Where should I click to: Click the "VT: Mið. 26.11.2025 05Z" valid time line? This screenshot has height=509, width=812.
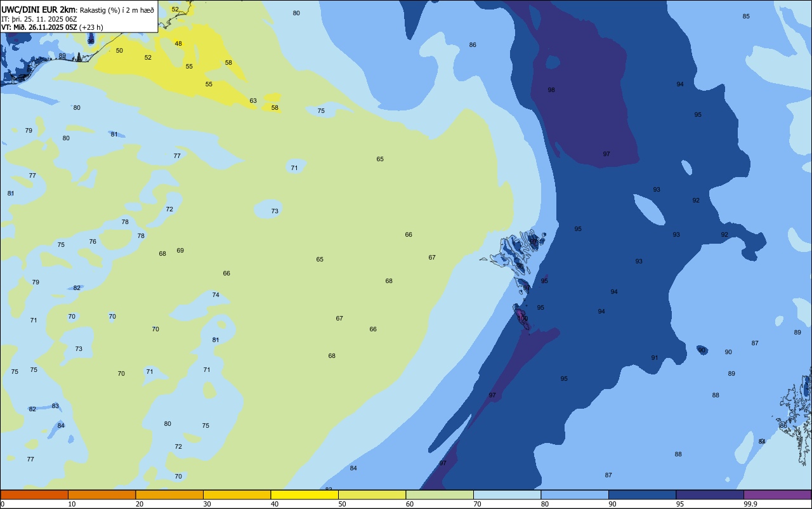pyautogui.click(x=39, y=27)
